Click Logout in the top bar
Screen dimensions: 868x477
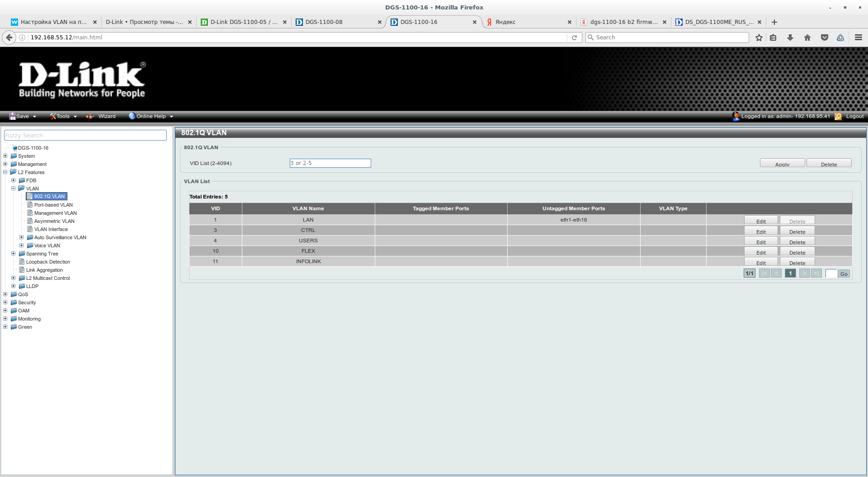854,116
